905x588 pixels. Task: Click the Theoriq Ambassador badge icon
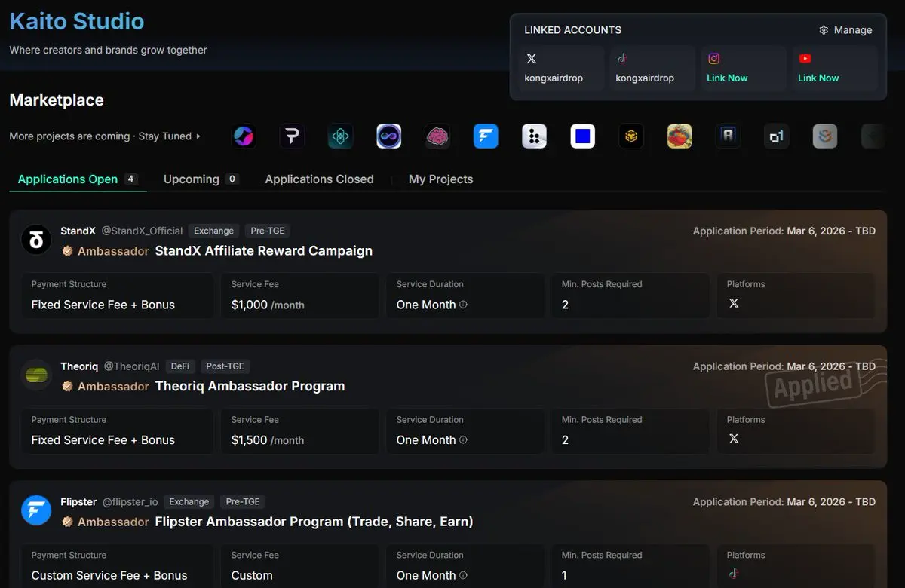point(67,386)
